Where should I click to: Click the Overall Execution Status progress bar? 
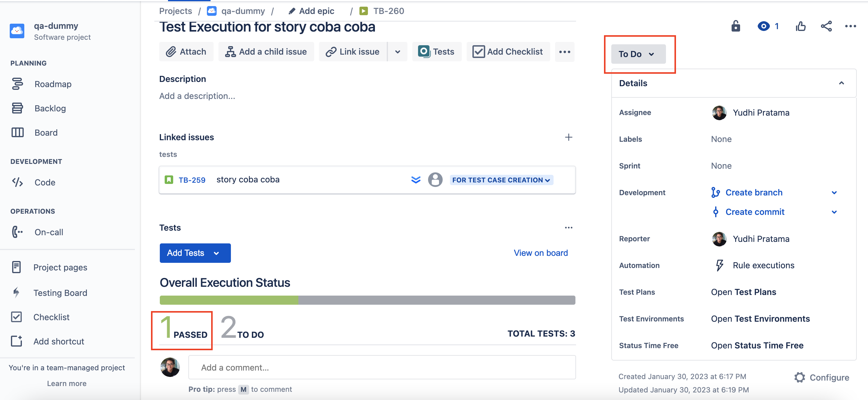[367, 300]
